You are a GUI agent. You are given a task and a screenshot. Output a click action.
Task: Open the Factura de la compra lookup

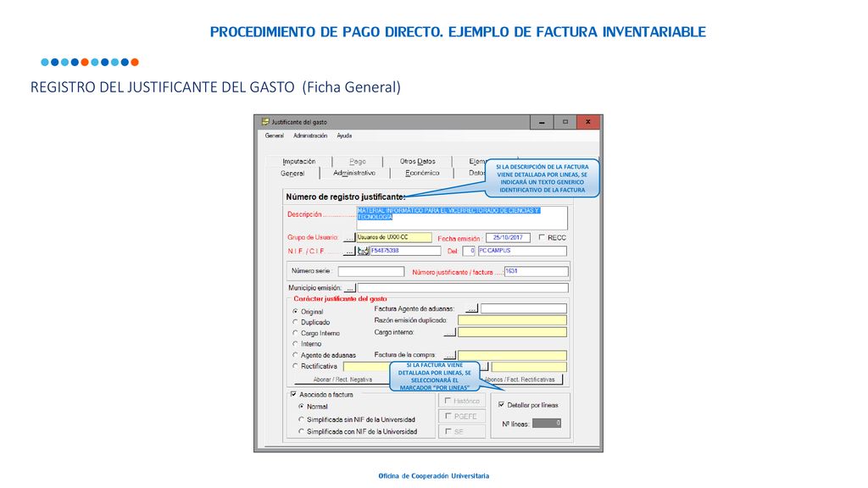[450, 355]
